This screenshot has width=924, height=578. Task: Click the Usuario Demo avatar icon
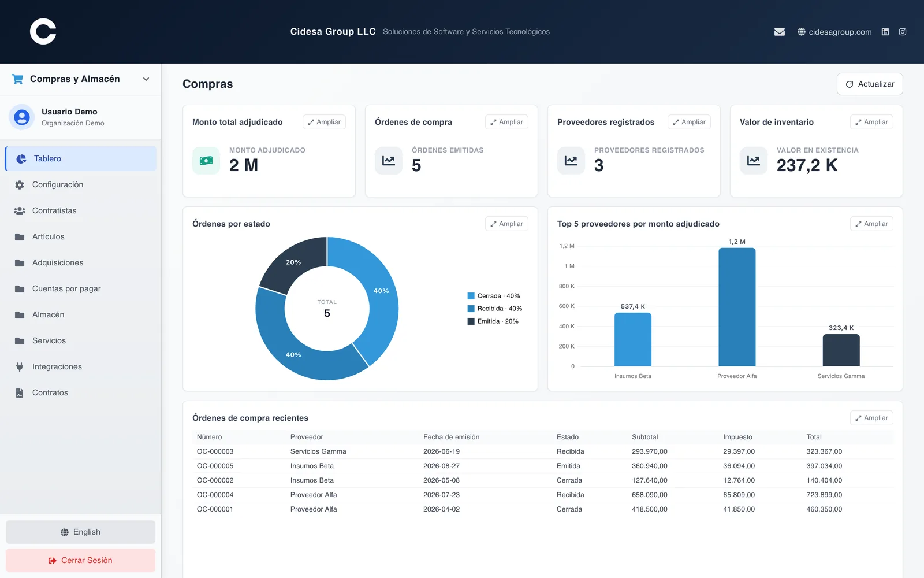tap(22, 117)
